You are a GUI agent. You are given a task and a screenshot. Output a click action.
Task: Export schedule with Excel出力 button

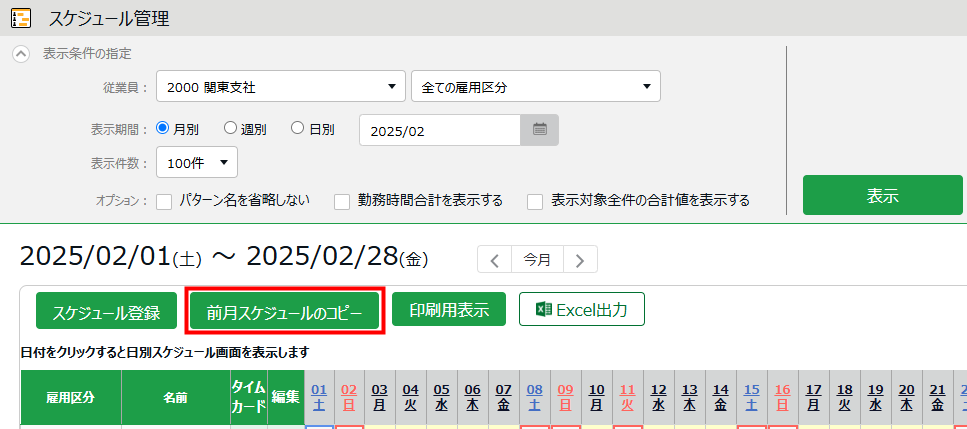click(x=581, y=310)
